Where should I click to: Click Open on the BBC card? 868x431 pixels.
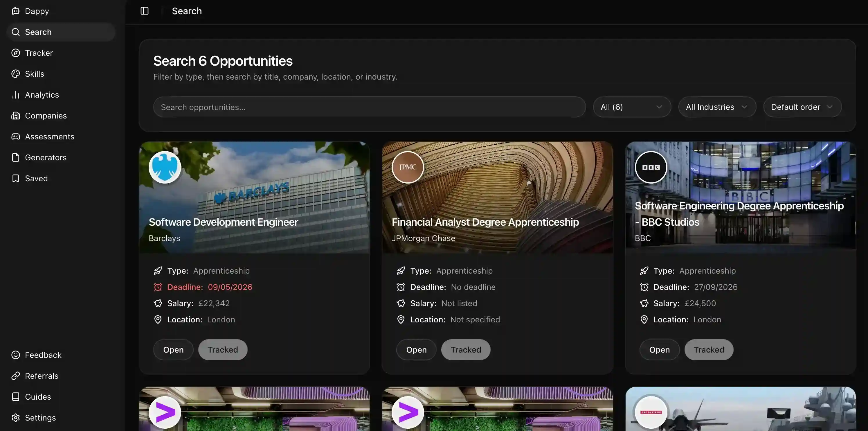point(660,349)
